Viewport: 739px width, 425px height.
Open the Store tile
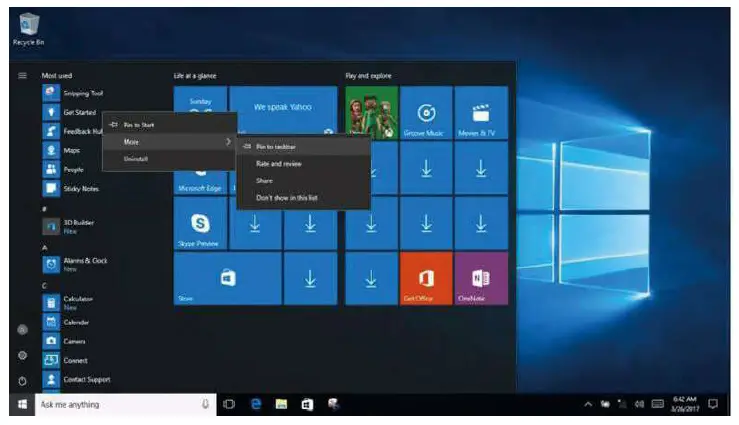(x=228, y=278)
